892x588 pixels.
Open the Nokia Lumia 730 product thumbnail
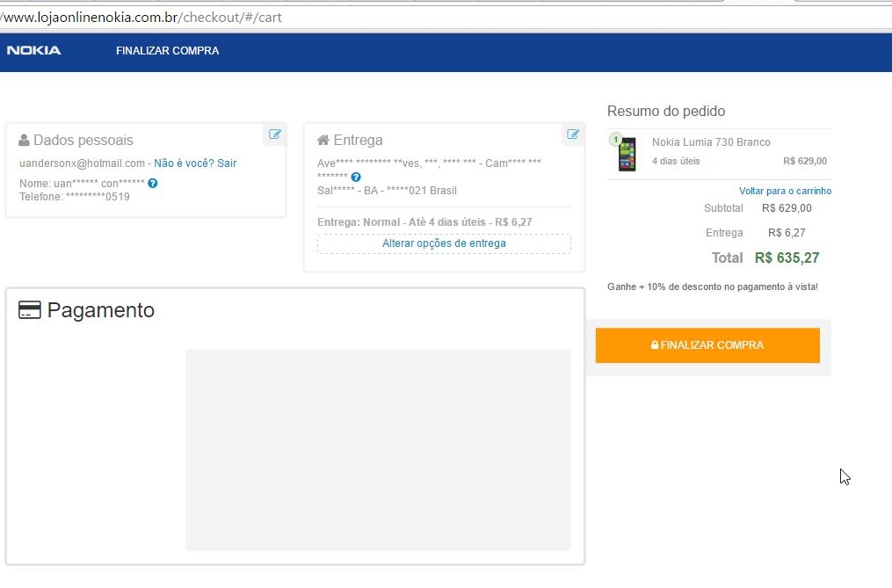[x=627, y=155]
